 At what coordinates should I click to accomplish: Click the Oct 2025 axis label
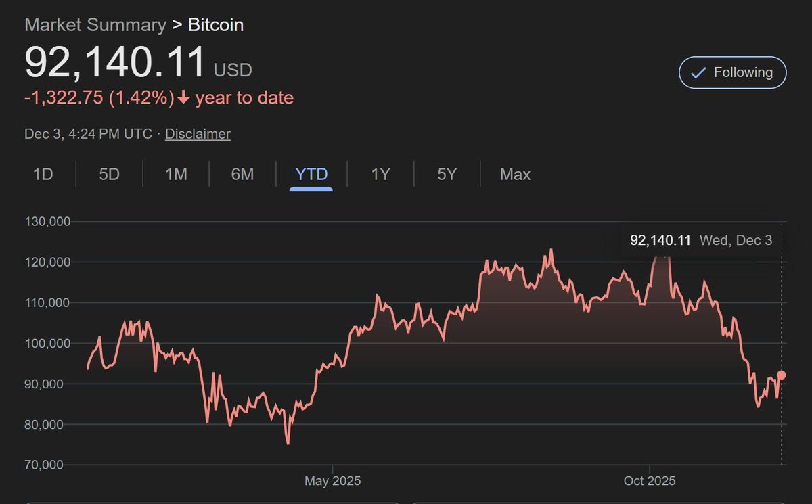pos(650,481)
